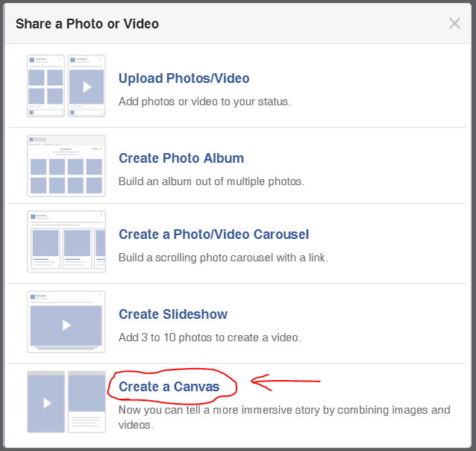Screen dimensions: 476x451
Task: Choose Create a Photo/Video Carousel
Action: [213, 234]
